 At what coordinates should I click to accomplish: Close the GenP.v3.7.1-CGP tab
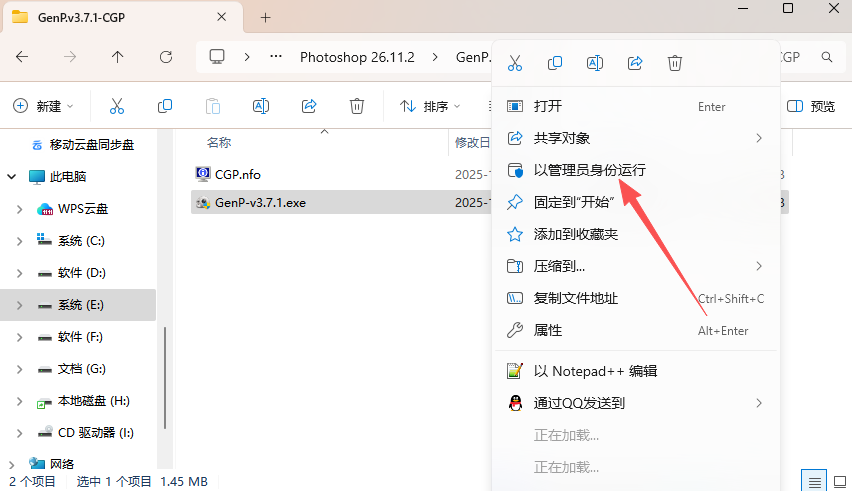tap(222, 17)
